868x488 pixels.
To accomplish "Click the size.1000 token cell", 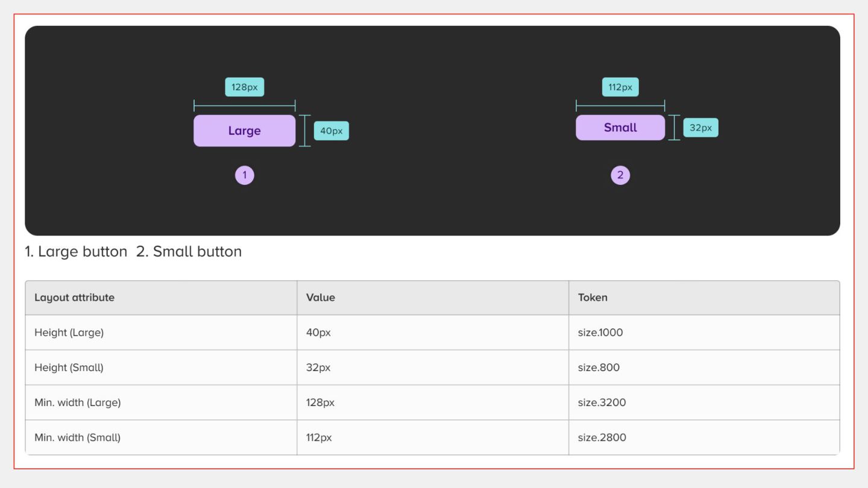I will (600, 333).
